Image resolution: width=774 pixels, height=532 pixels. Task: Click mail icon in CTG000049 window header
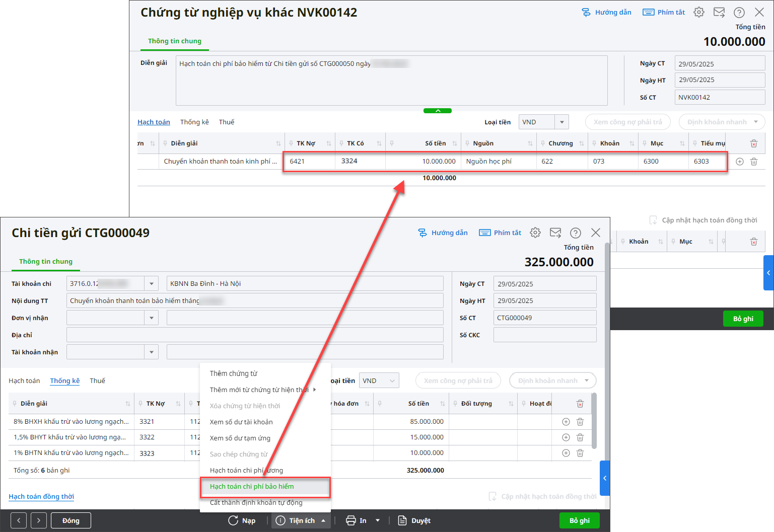[x=555, y=233]
